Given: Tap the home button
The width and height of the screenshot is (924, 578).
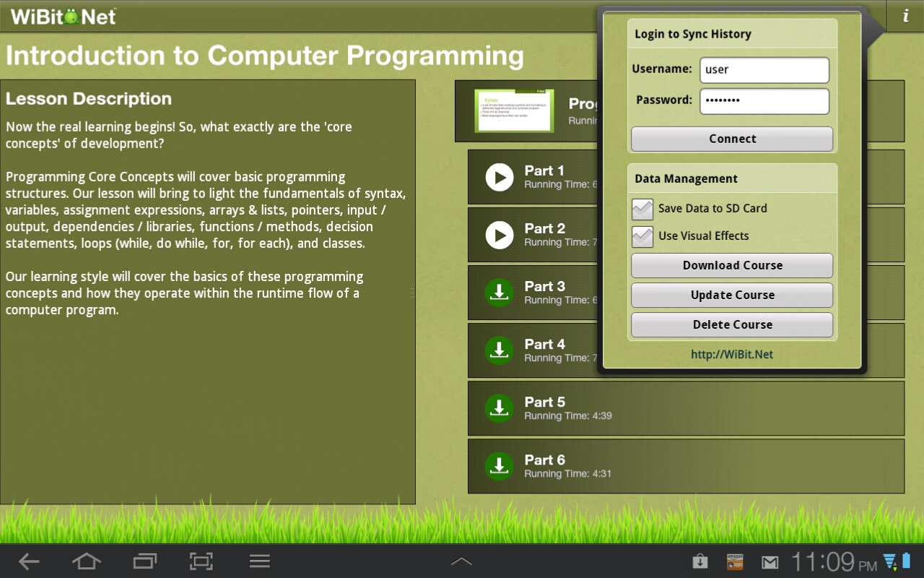Looking at the screenshot, I should click(86, 561).
